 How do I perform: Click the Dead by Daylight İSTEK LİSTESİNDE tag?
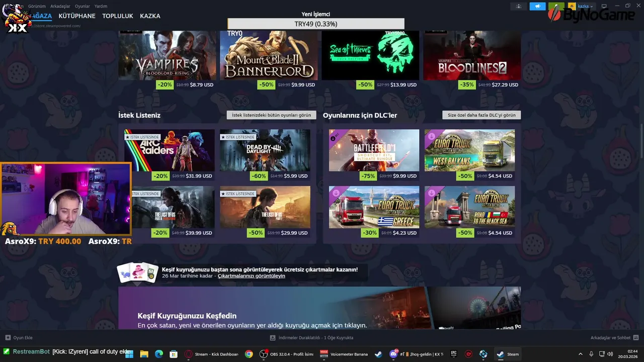tap(238, 137)
